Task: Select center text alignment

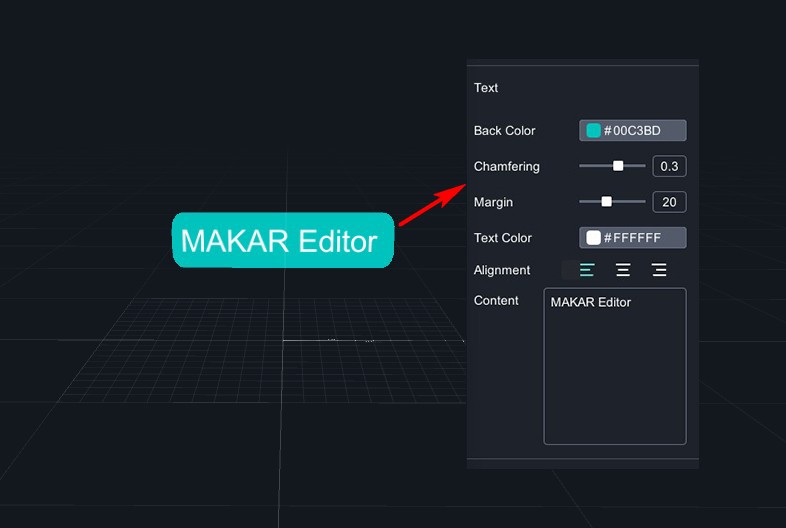Action: (x=623, y=270)
